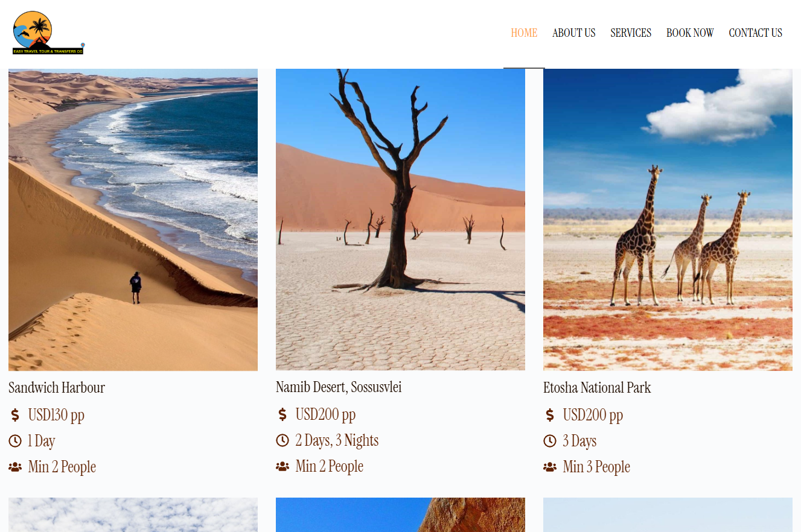
Task: Click the Easy Travel Tour logo
Action: (x=49, y=33)
